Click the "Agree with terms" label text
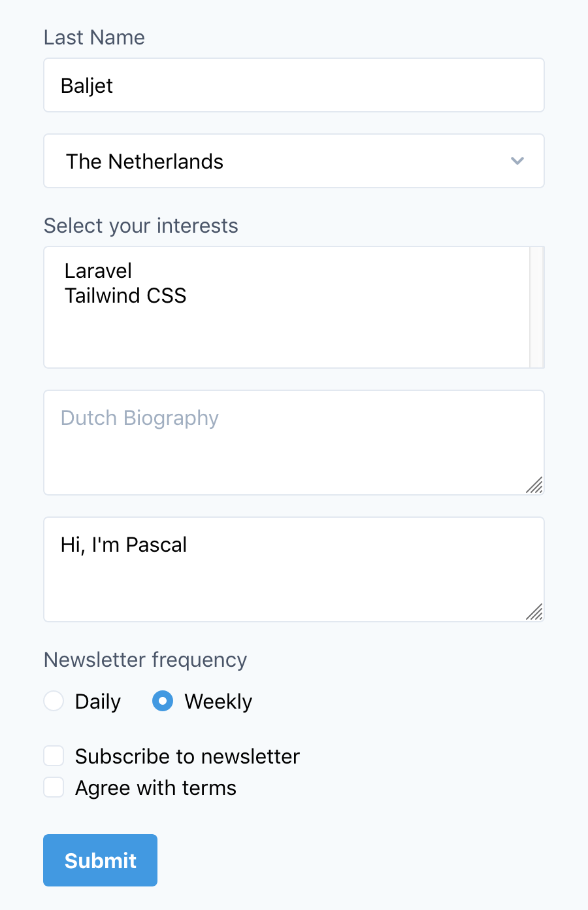The width and height of the screenshot is (588, 910). click(x=155, y=788)
